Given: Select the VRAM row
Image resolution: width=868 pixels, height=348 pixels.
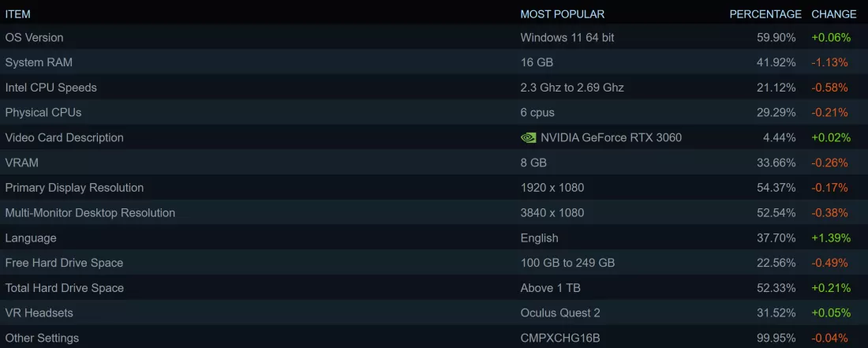Looking at the screenshot, I should tap(434, 163).
